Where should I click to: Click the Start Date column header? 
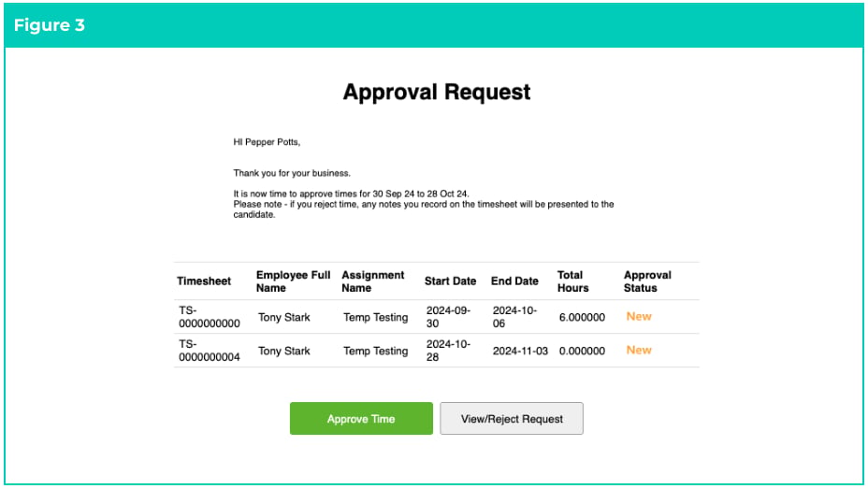[450, 281]
